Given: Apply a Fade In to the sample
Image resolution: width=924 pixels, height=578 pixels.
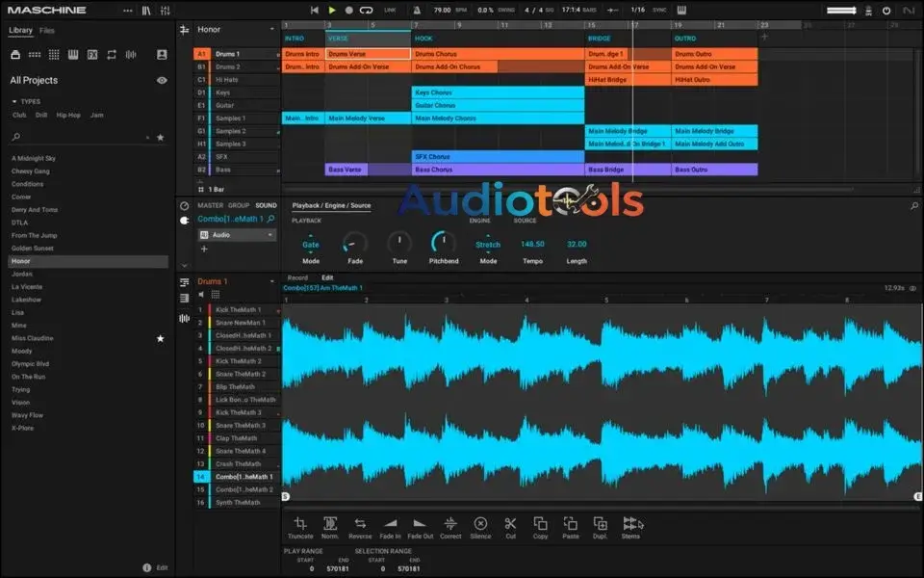Looking at the screenshot, I should [x=391, y=525].
